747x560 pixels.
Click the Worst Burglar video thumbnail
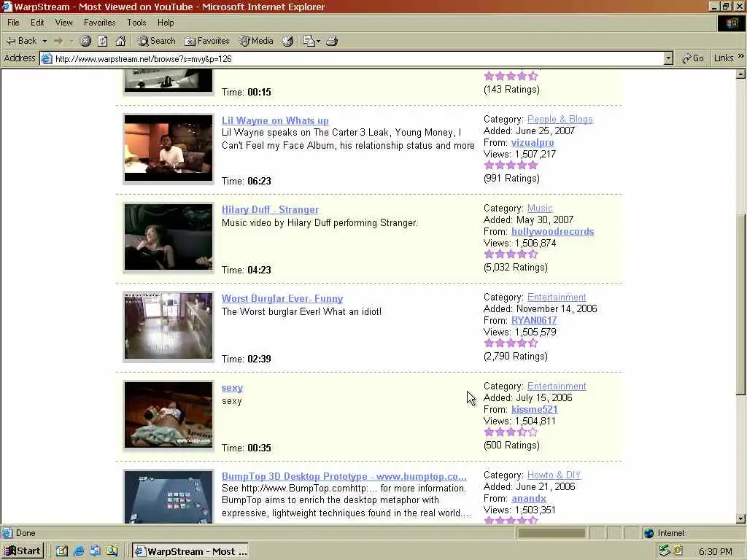169,326
